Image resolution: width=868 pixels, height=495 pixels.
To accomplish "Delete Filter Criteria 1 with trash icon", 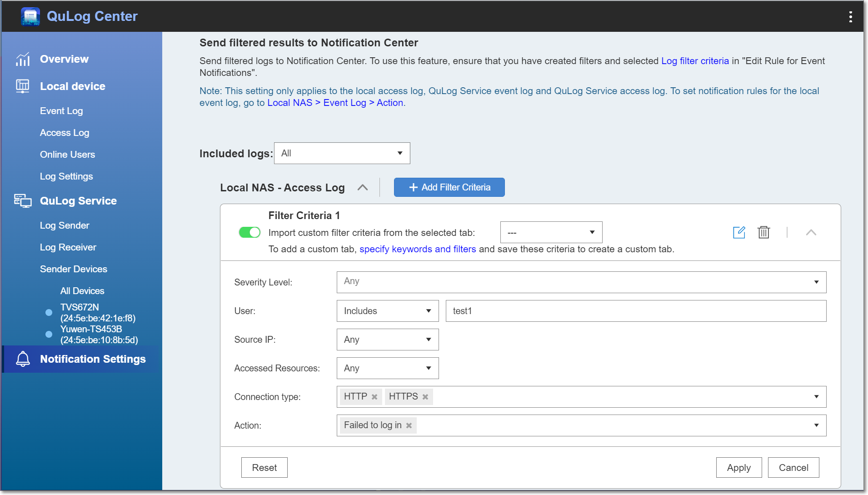I will (x=764, y=232).
